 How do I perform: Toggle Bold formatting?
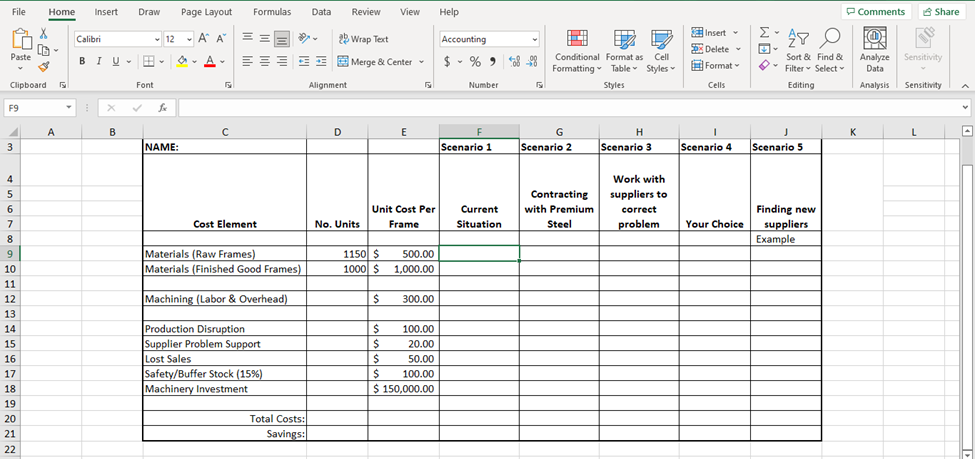tap(82, 62)
